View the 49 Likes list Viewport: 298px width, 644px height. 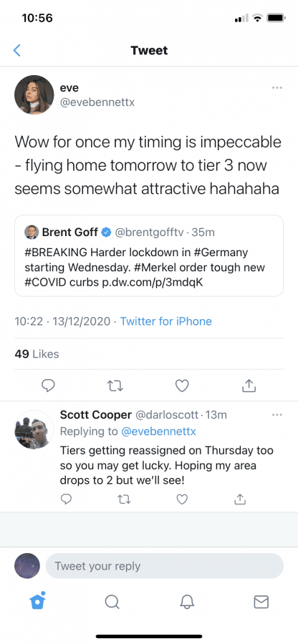coord(37,354)
